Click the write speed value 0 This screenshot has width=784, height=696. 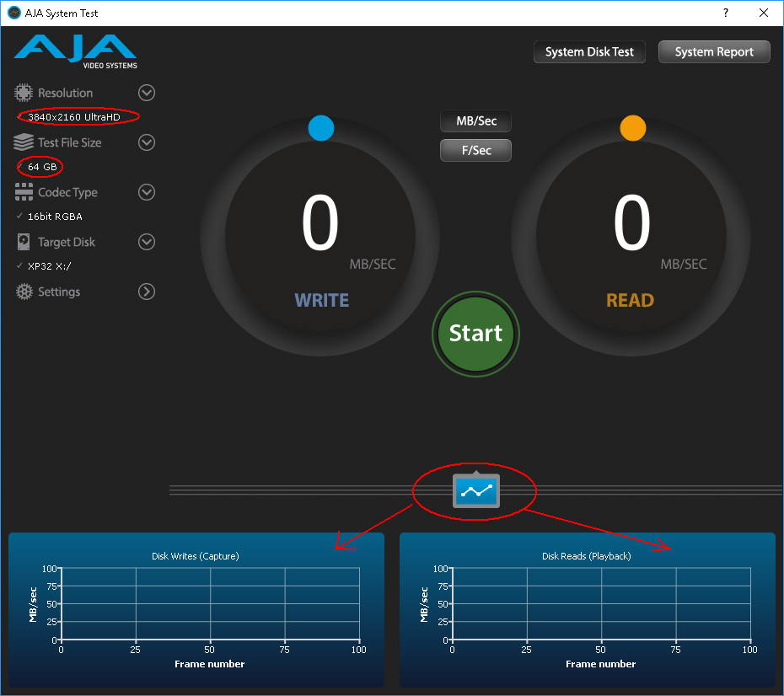point(320,222)
